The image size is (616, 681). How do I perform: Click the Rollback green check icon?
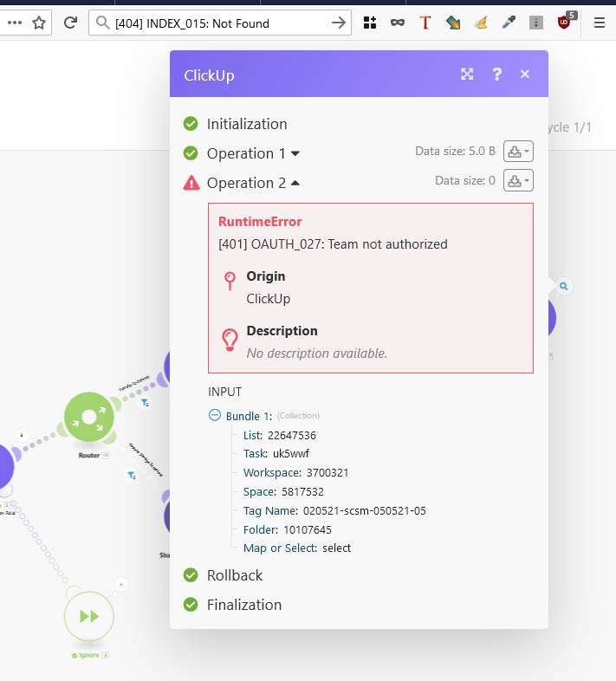(191, 575)
